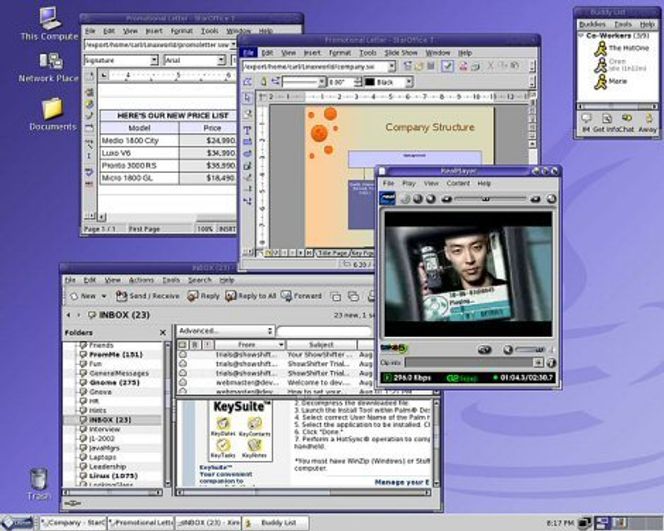
Task: Mute RealPlayer using the speaker button
Action: 507,350
